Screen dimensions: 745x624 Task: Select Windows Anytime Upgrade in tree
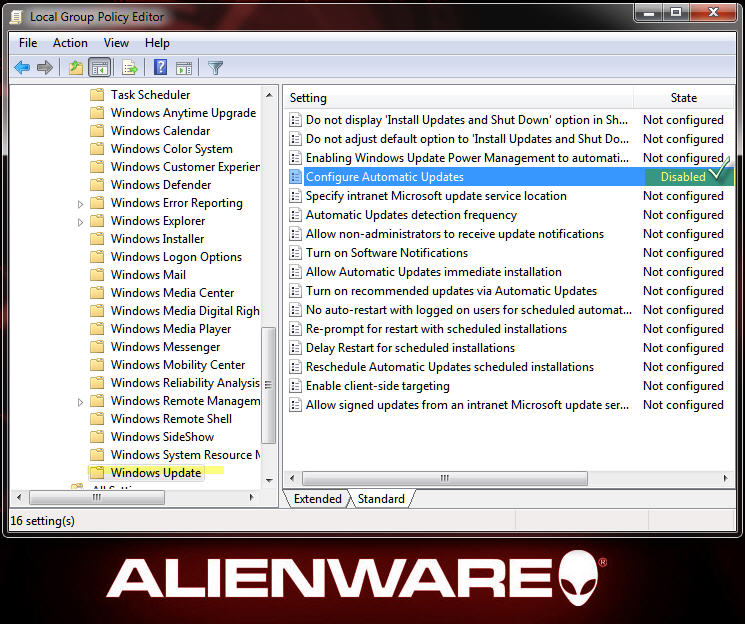tap(183, 113)
